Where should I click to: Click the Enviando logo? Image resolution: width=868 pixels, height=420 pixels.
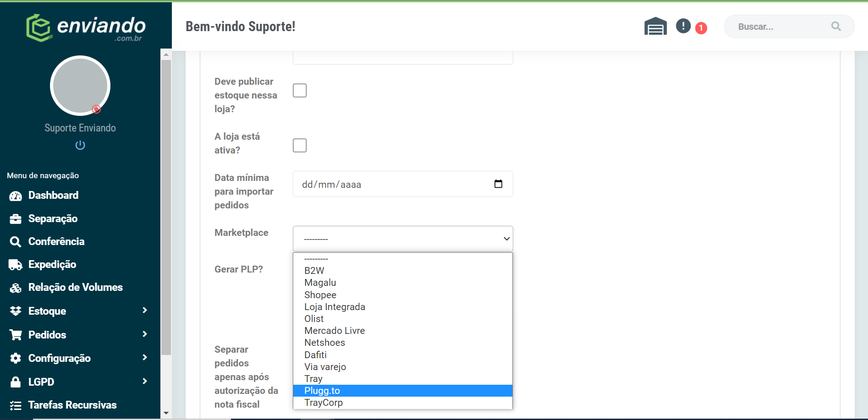pos(86,27)
